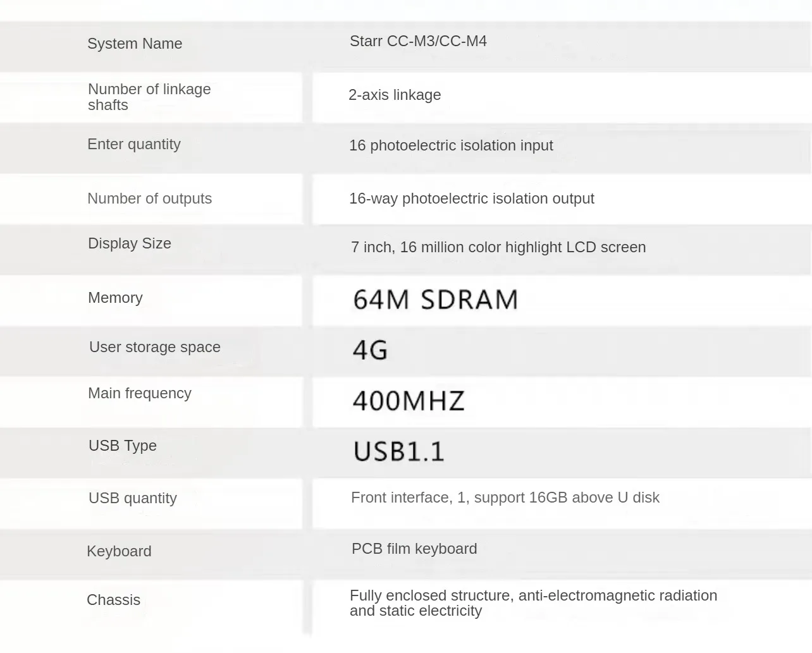Select 16-way photoelectric isolation output text

(471, 198)
